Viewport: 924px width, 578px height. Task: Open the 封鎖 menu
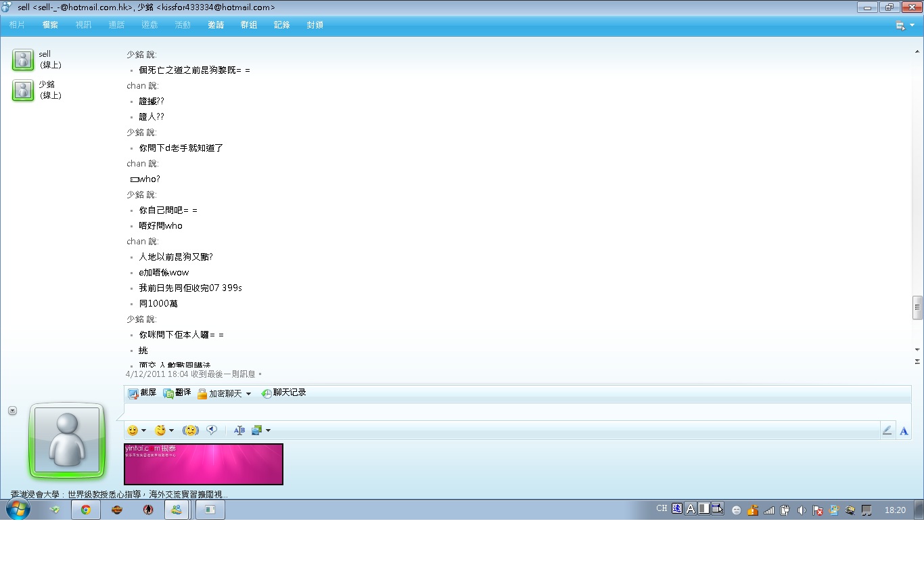315,25
